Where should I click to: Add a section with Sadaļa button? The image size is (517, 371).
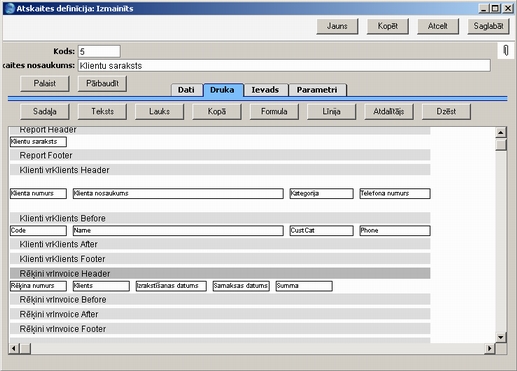click(45, 111)
